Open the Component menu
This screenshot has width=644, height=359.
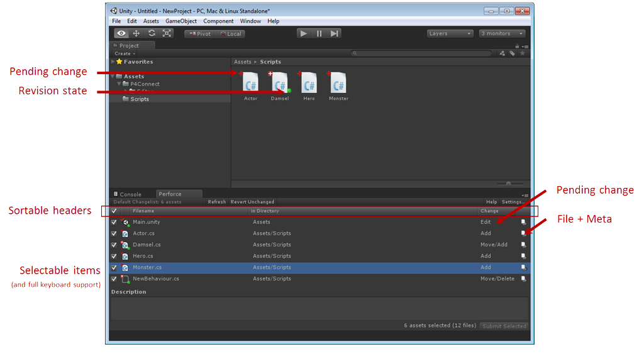point(218,21)
